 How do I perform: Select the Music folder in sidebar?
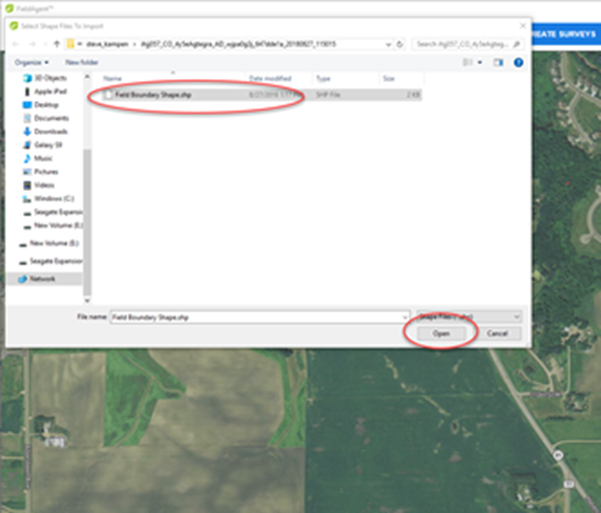pos(43,158)
